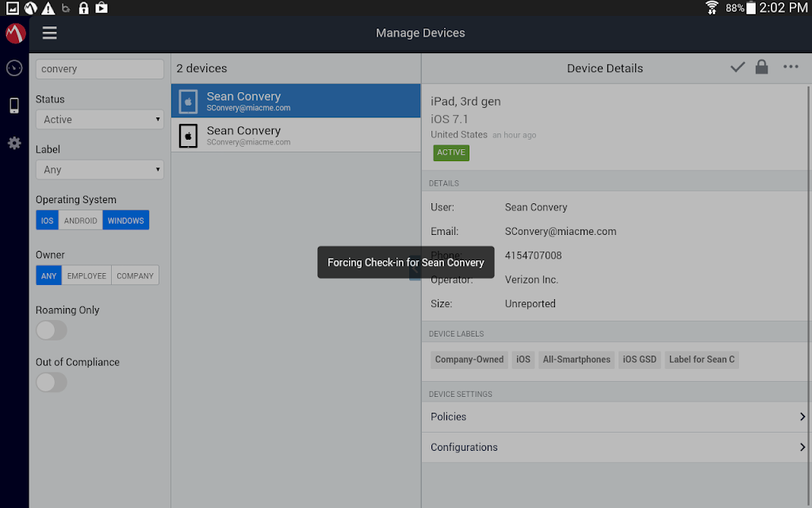Select second Sean Convery device row
The height and width of the screenshot is (508, 812).
(296, 135)
